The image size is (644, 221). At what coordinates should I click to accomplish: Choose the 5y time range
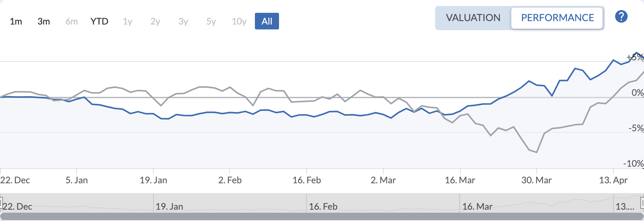click(x=211, y=21)
